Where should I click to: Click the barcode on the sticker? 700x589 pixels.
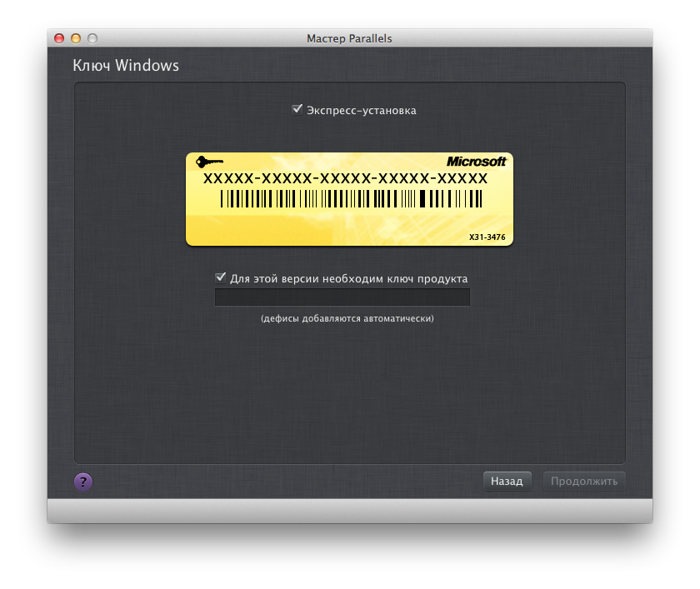pyautogui.click(x=352, y=198)
